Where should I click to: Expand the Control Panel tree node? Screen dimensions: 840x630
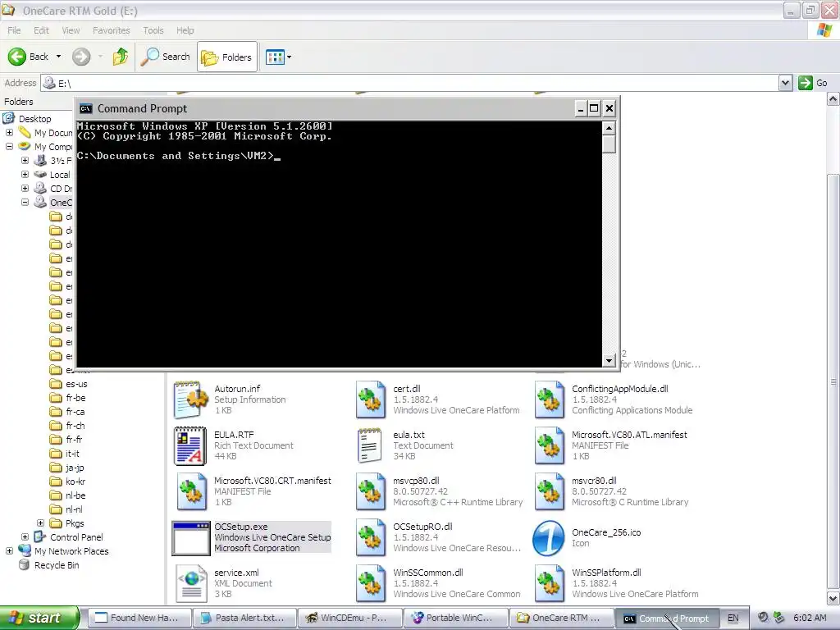coord(25,536)
